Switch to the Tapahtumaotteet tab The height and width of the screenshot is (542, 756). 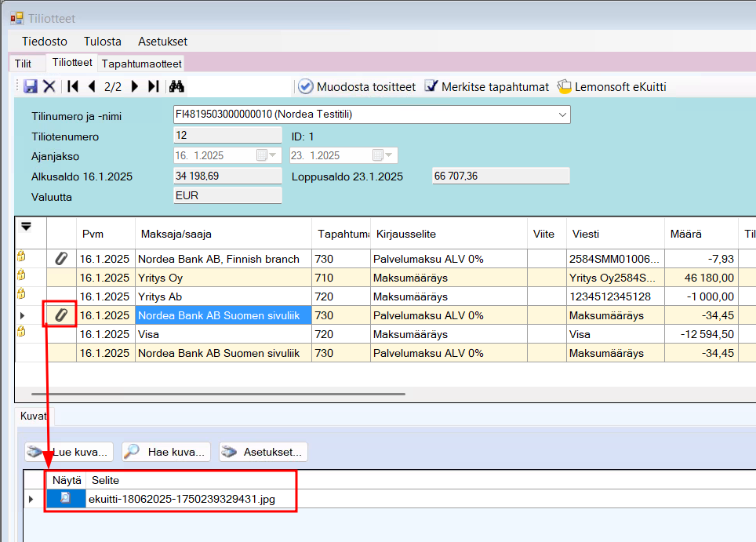pyautogui.click(x=141, y=64)
